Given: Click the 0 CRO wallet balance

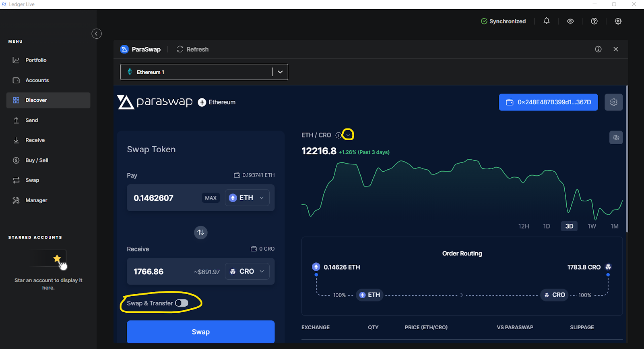Looking at the screenshot, I should click(x=263, y=249).
